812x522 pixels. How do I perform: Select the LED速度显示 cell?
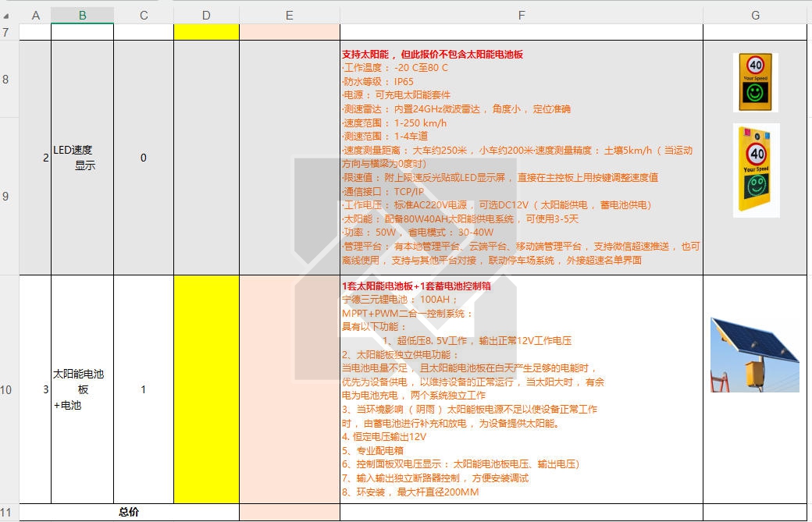(82, 158)
